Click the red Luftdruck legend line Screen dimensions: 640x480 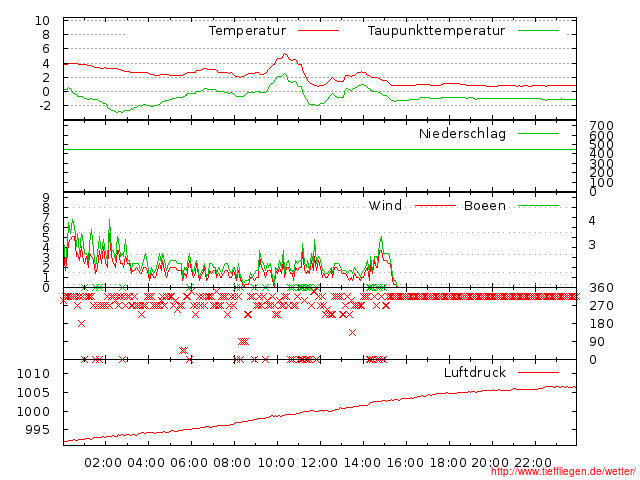[x=538, y=372]
